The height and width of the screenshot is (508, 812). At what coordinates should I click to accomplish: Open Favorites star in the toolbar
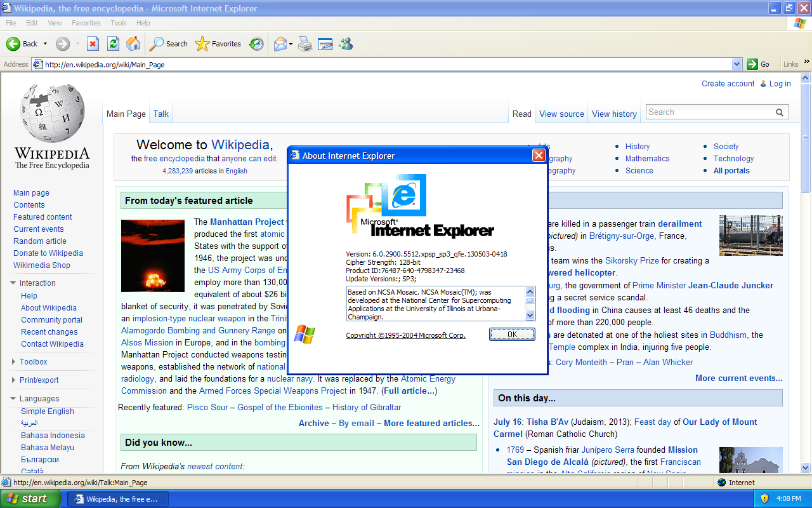point(218,44)
